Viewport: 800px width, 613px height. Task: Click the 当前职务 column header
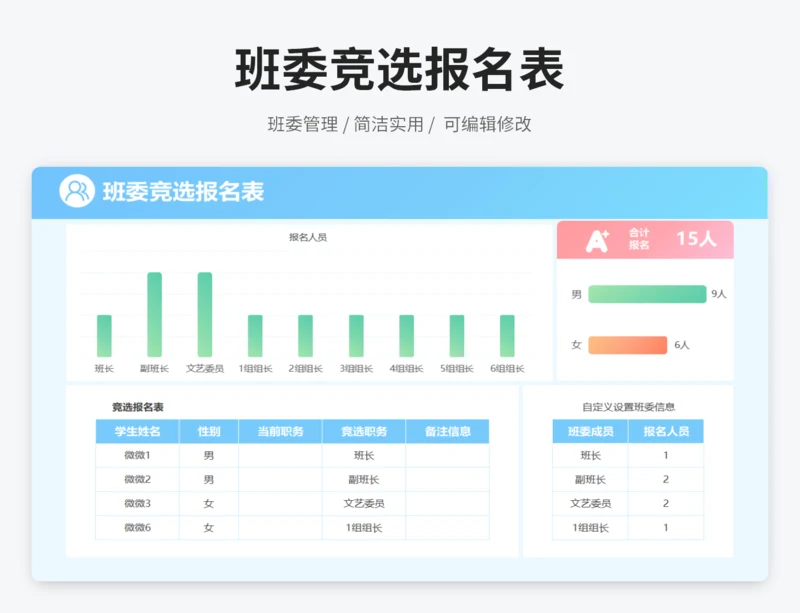(x=280, y=431)
